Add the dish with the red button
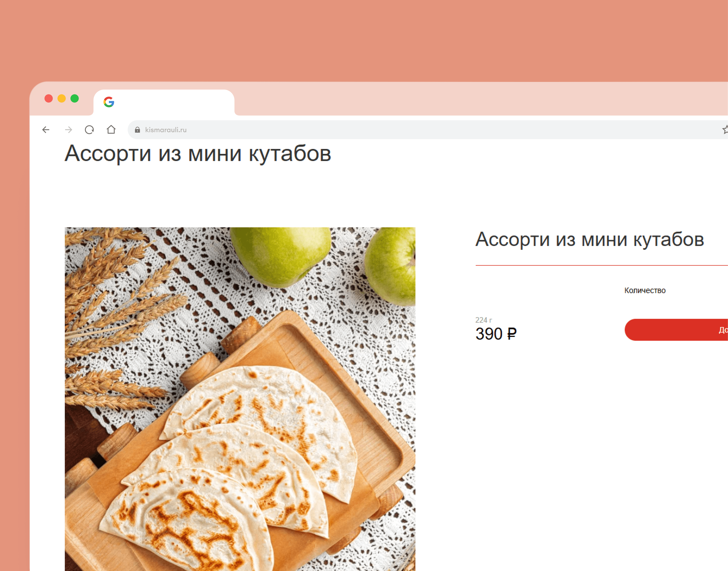The height and width of the screenshot is (571, 728). 676,330
